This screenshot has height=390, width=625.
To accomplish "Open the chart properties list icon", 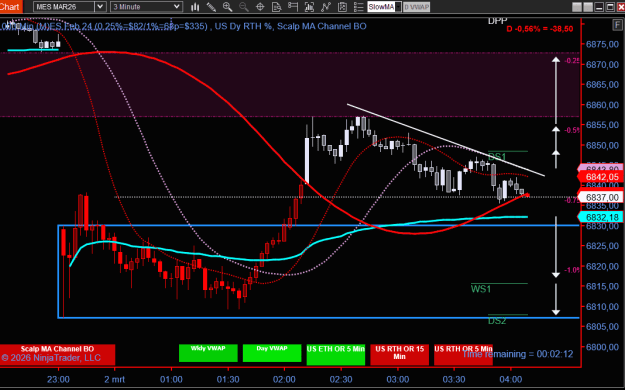I will tap(358, 7).
